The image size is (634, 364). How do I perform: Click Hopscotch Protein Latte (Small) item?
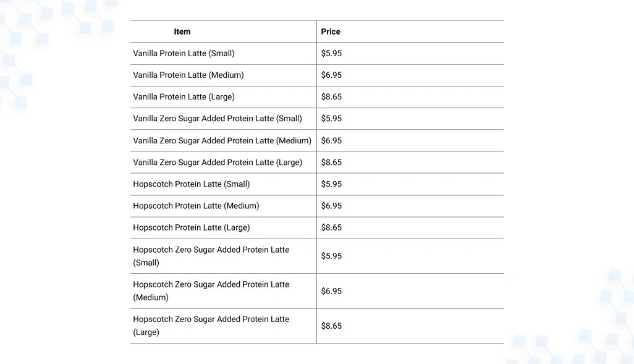(192, 184)
